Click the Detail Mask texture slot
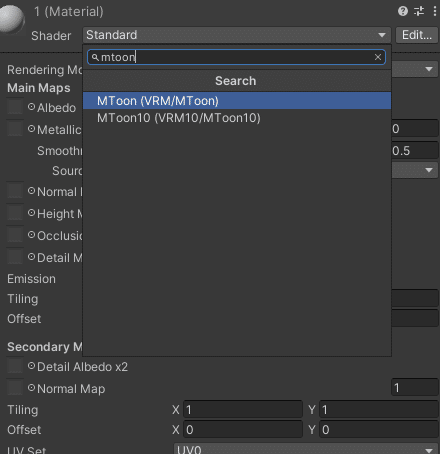440x454 pixels. (15, 257)
